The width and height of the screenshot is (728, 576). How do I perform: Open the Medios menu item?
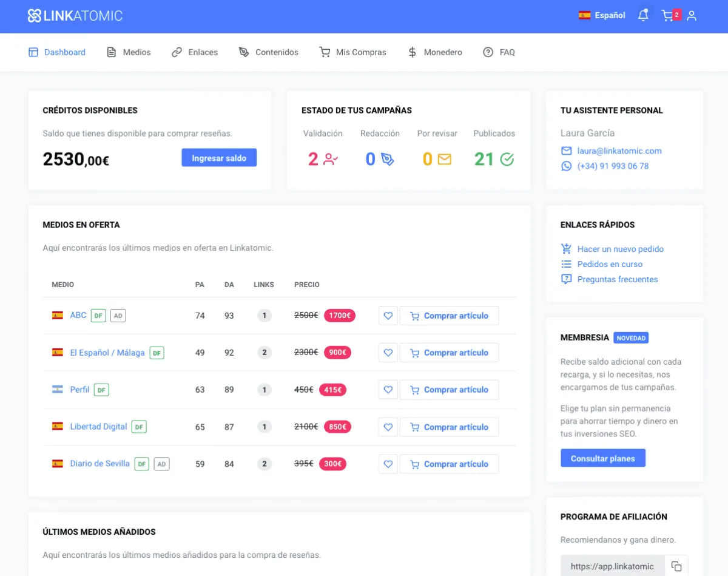coord(129,52)
